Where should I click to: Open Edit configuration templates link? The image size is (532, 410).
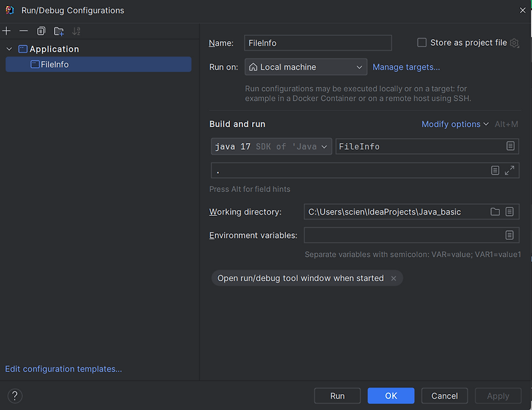click(63, 369)
